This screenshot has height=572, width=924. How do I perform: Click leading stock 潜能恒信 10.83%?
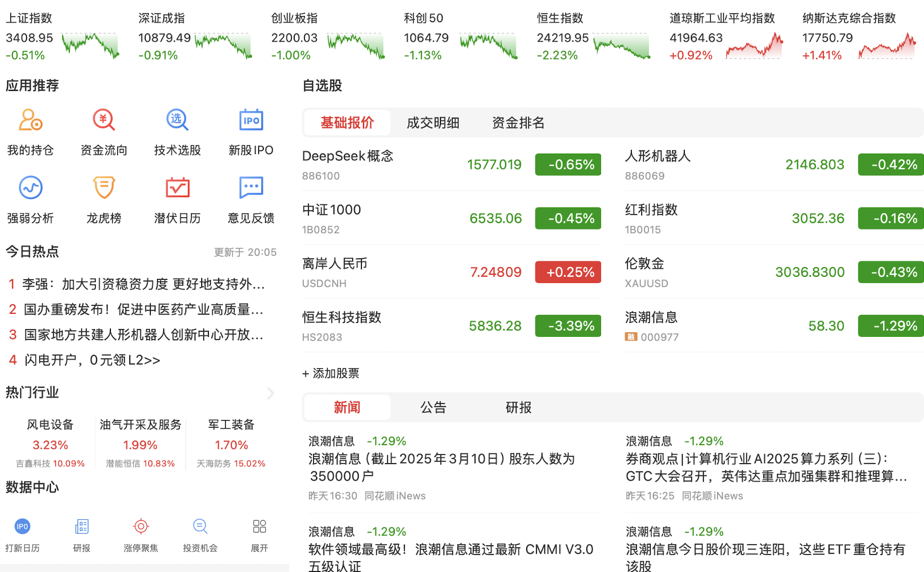(x=140, y=464)
